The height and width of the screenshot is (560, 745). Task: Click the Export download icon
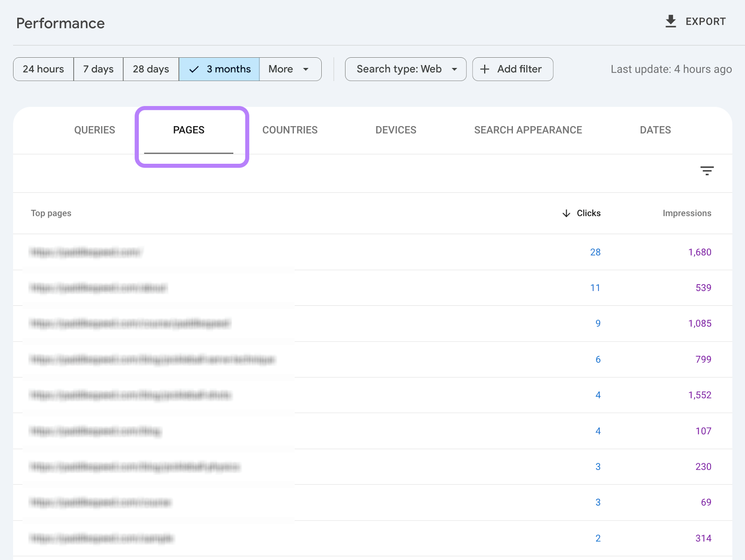click(670, 21)
